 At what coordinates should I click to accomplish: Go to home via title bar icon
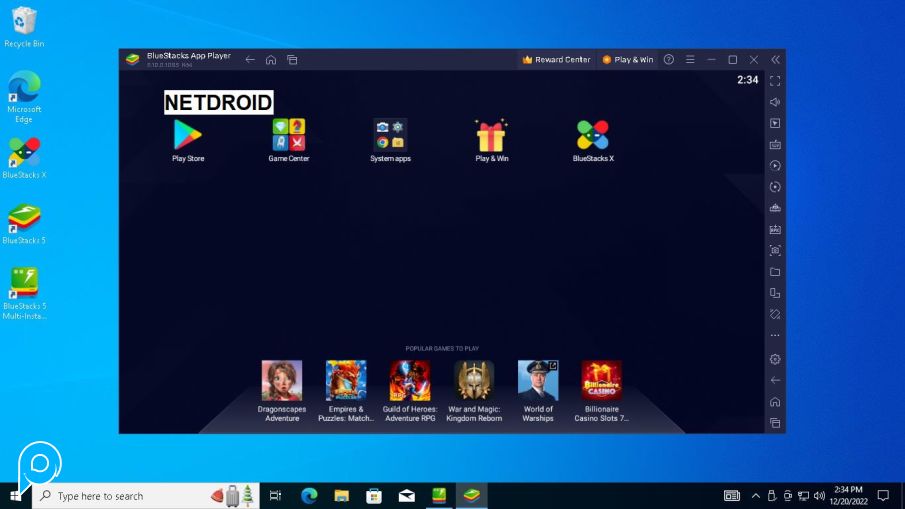[271, 60]
